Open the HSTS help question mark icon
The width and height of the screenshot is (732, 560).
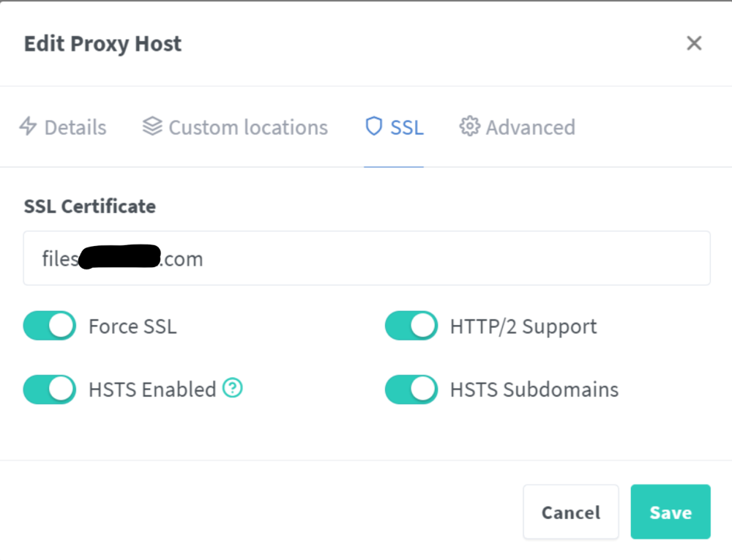pyautogui.click(x=233, y=388)
